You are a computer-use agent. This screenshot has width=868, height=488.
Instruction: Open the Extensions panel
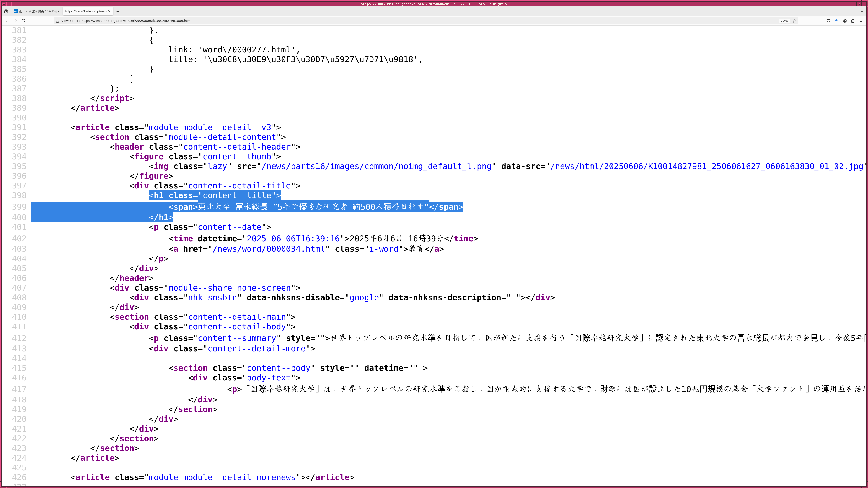[x=853, y=21]
